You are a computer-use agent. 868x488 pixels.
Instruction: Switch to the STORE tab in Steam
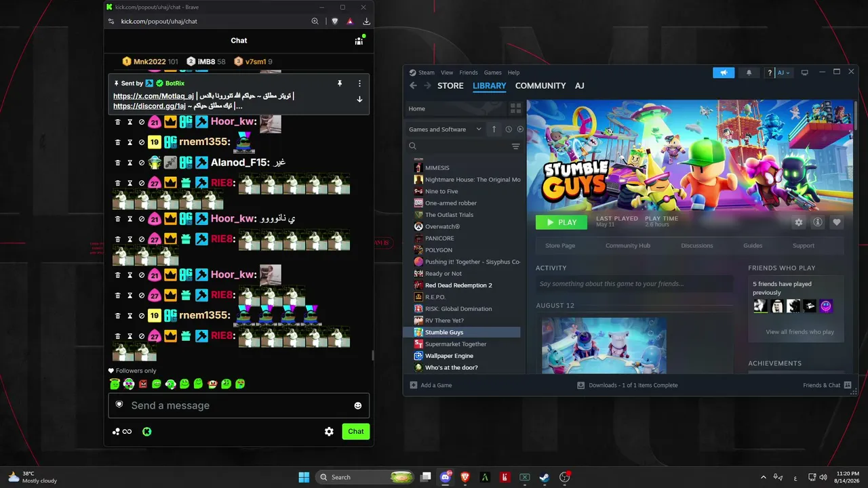coord(450,85)
